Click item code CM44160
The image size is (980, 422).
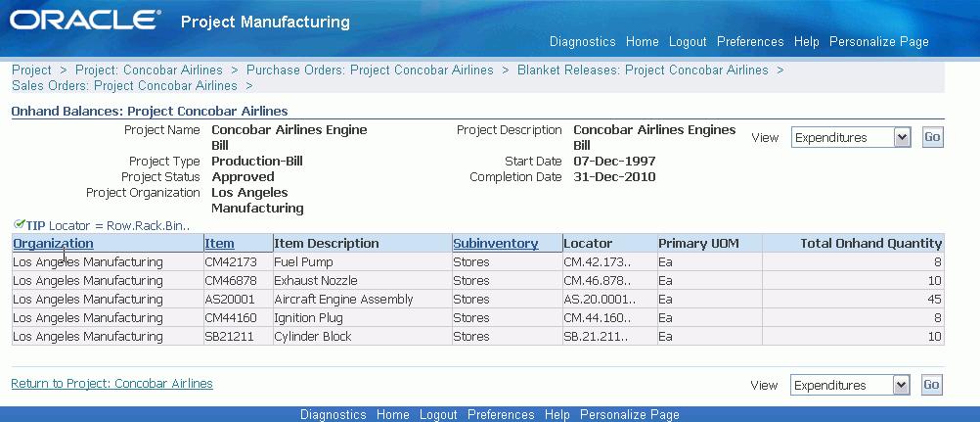(231, 318)
